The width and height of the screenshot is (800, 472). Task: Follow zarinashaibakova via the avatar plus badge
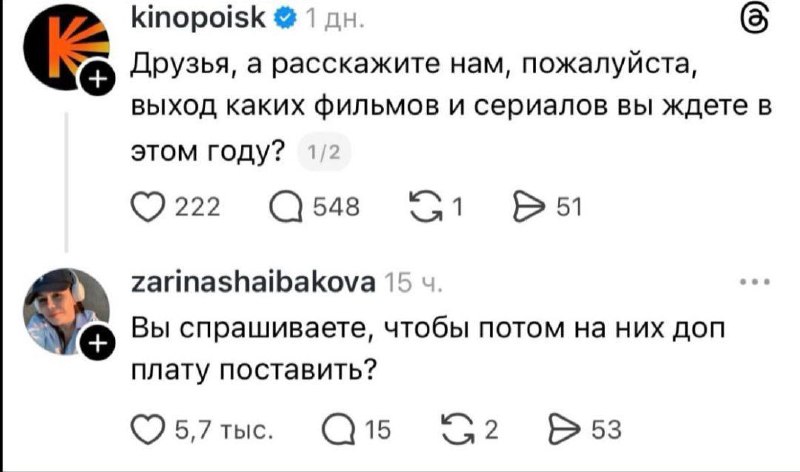pos(96,346)
